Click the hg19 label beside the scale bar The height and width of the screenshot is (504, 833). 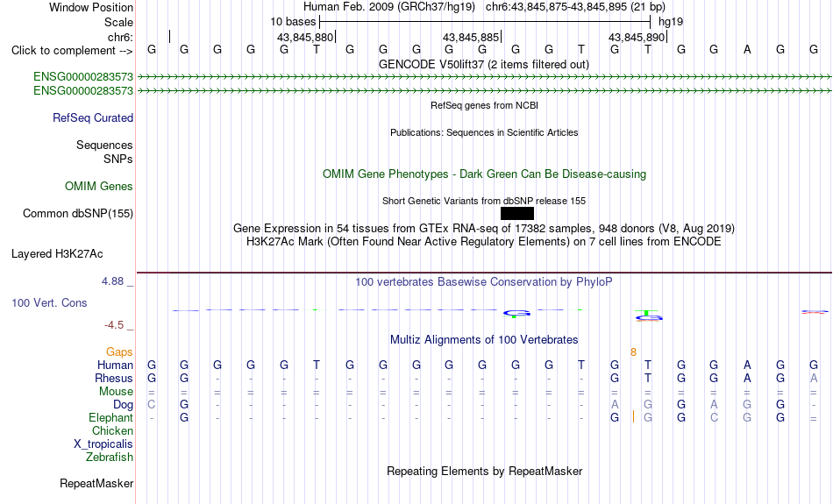pos(671,22)
